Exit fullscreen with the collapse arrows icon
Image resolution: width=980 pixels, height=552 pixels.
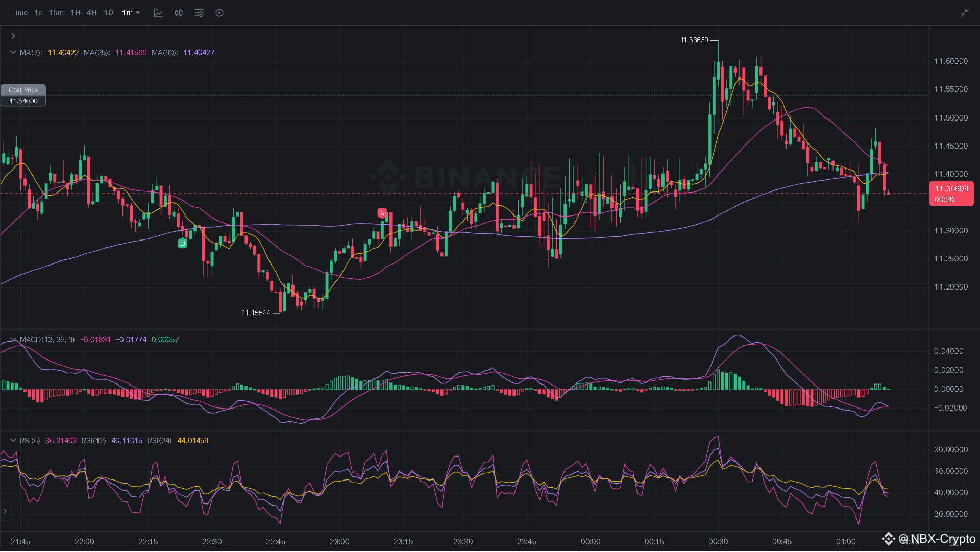tap(964, 13)
